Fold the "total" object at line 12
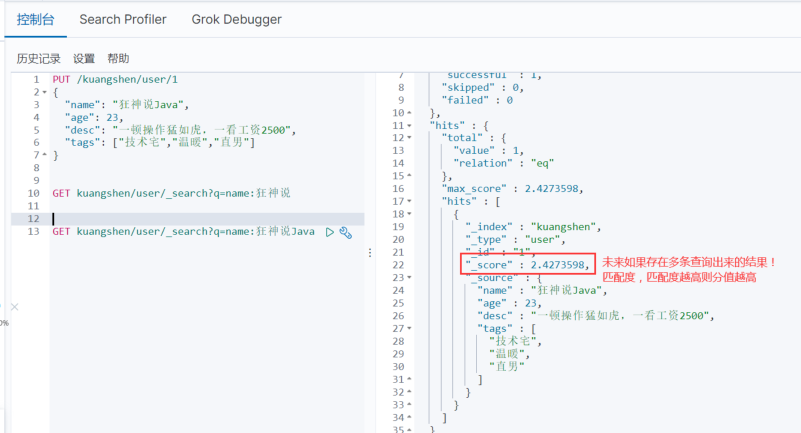The width and height of the screenshot is (801, 433). [x=411, y=137]
